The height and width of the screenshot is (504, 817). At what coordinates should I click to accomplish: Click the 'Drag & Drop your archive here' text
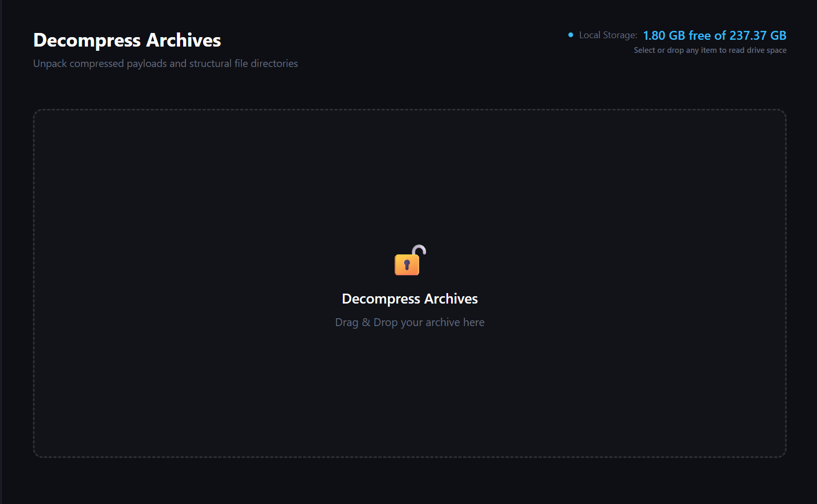click(x=410, y=322)
